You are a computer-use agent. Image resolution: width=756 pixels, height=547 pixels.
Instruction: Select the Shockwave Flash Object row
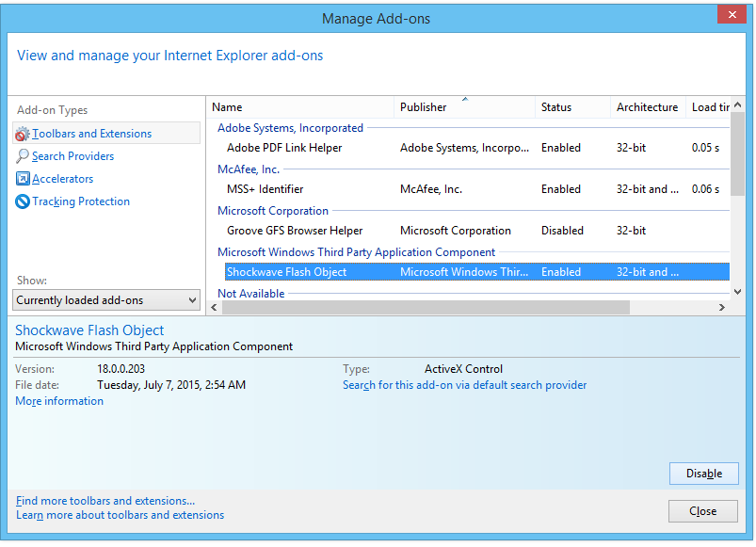click(x=477, y=272)
